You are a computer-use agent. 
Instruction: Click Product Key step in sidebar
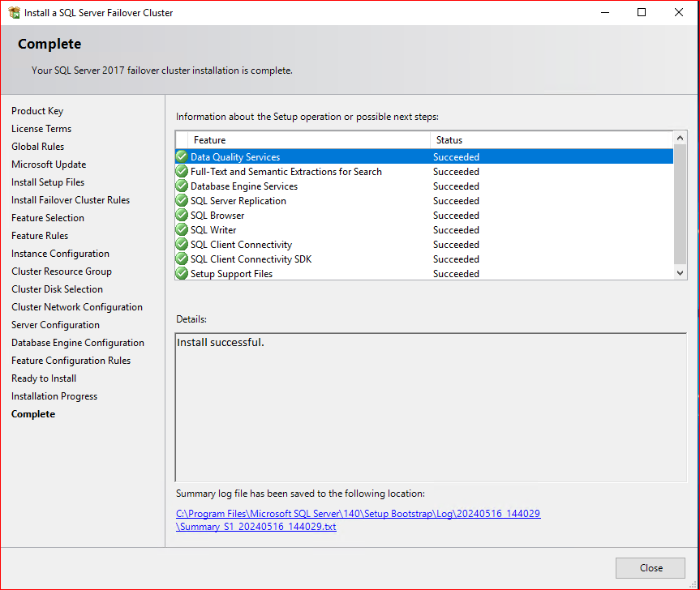point(37,110)
